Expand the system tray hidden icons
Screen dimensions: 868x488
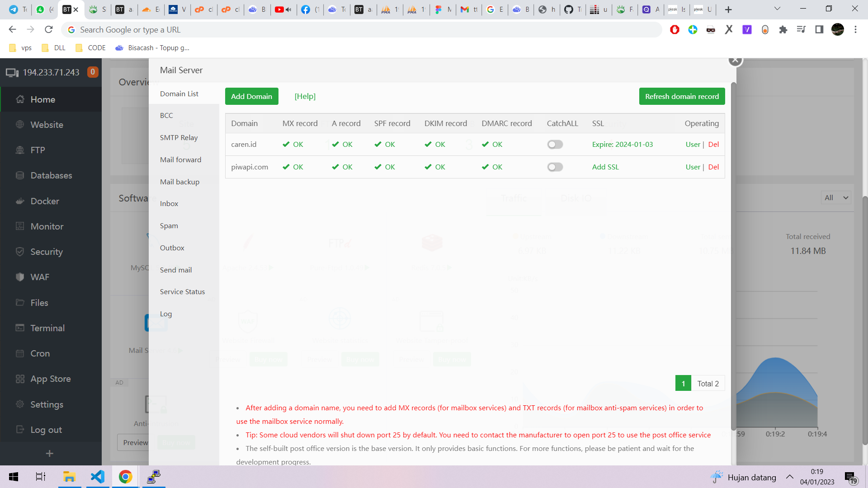789,477
